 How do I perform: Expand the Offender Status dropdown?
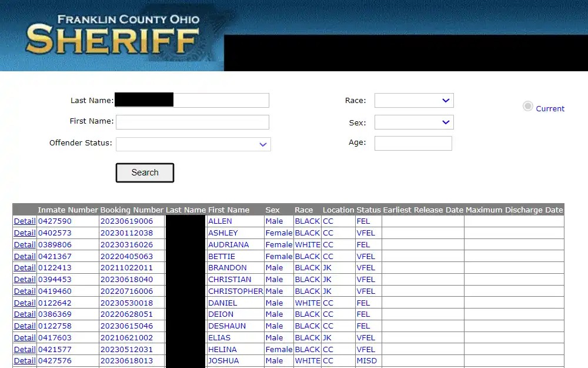[193, 144]
